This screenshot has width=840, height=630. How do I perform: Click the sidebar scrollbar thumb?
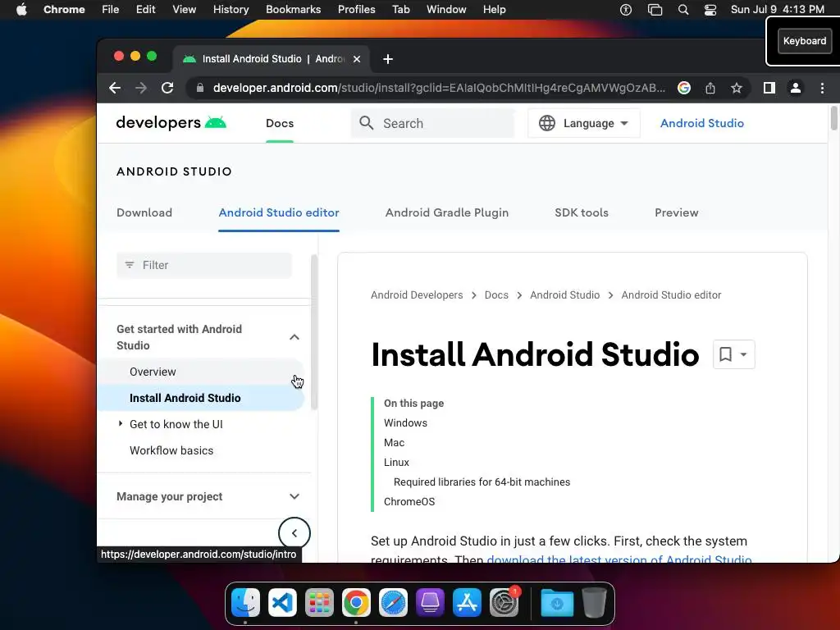point(314,332)
